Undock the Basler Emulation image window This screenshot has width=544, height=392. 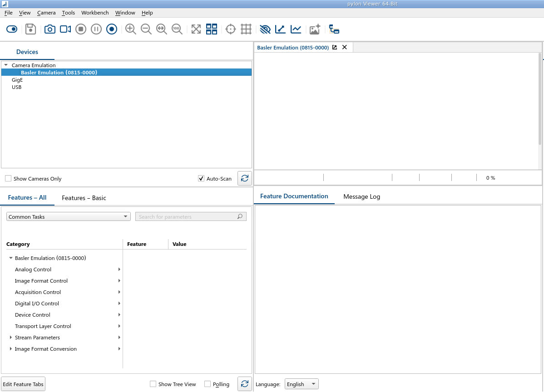click(335, 47)
